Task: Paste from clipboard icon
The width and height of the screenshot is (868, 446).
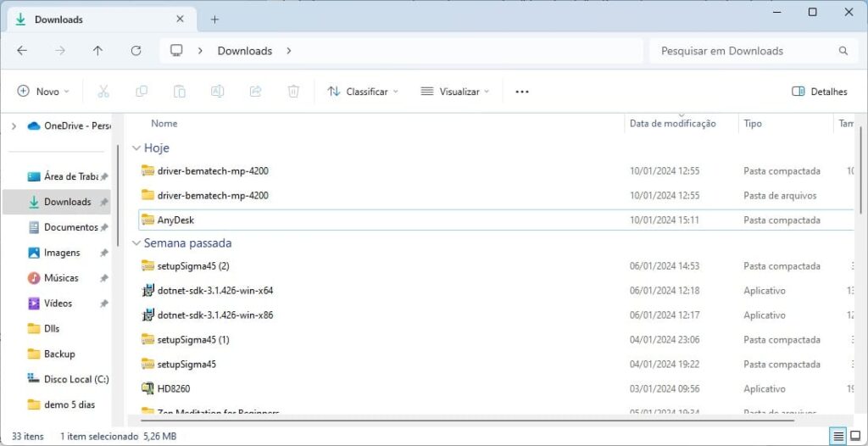Action: pos(180,92)
